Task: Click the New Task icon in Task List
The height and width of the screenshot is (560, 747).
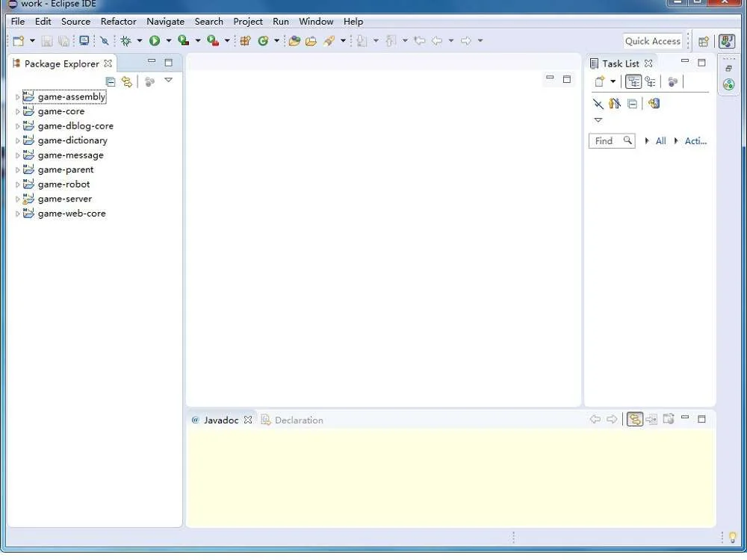Action: pos(600,81)
